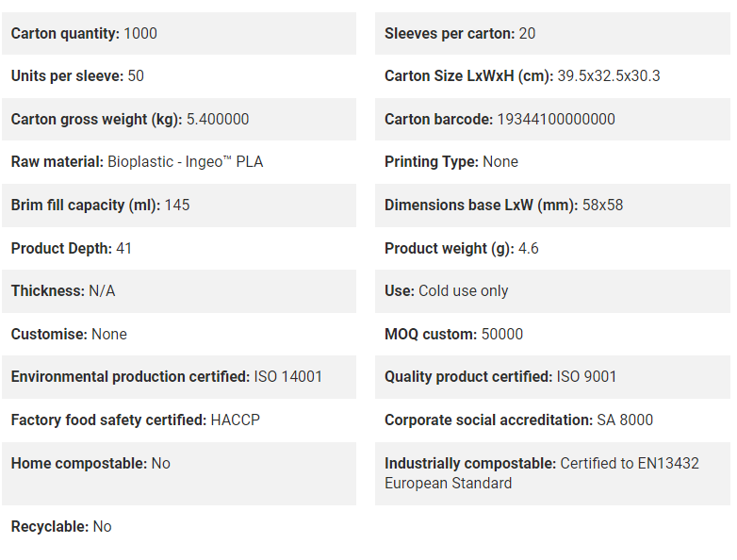Select the Sleeves per carton value
Screen dimensions: 737x560
527,33
